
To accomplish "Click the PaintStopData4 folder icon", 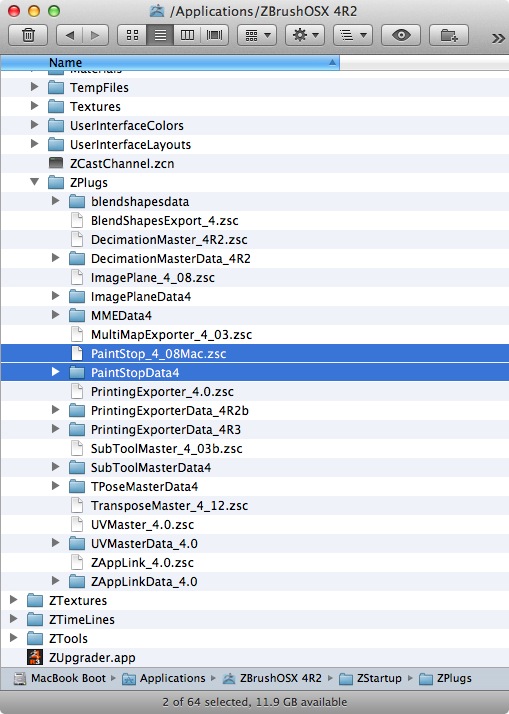I will [77, 373].
